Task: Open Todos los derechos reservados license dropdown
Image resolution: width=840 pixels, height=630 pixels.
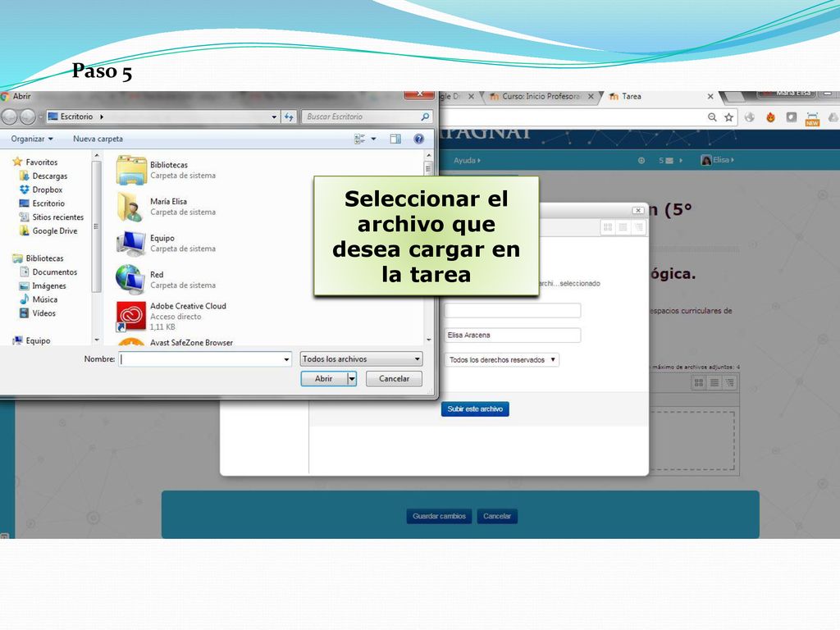Action: pos(501,360)
